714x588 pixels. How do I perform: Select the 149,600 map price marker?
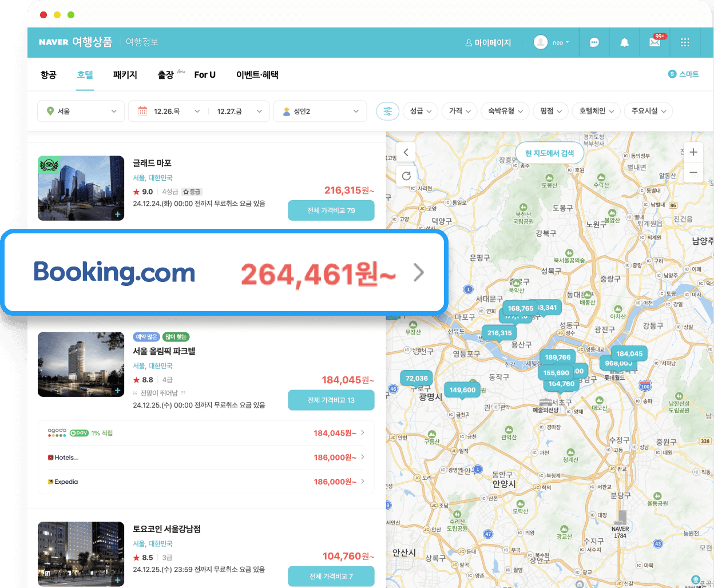[462, 391]
